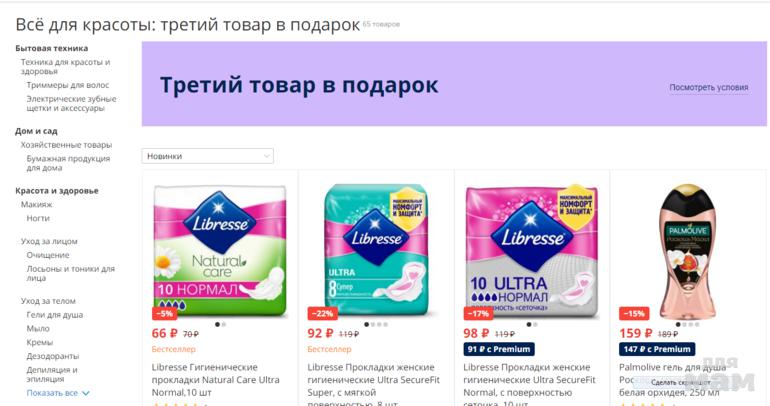Click the Посмотреть условия link
The height and width of the screenshot is (406, 770).
(709, 87)
